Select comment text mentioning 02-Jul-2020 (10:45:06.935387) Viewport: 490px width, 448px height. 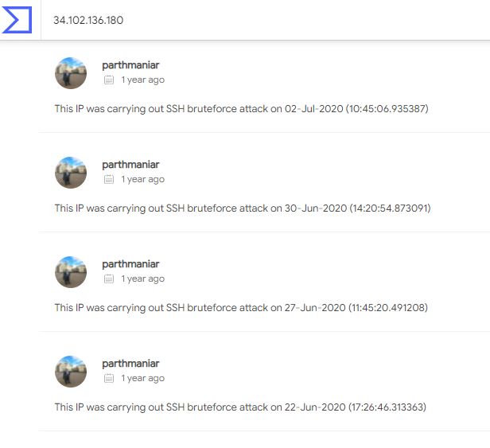point(241,109)
